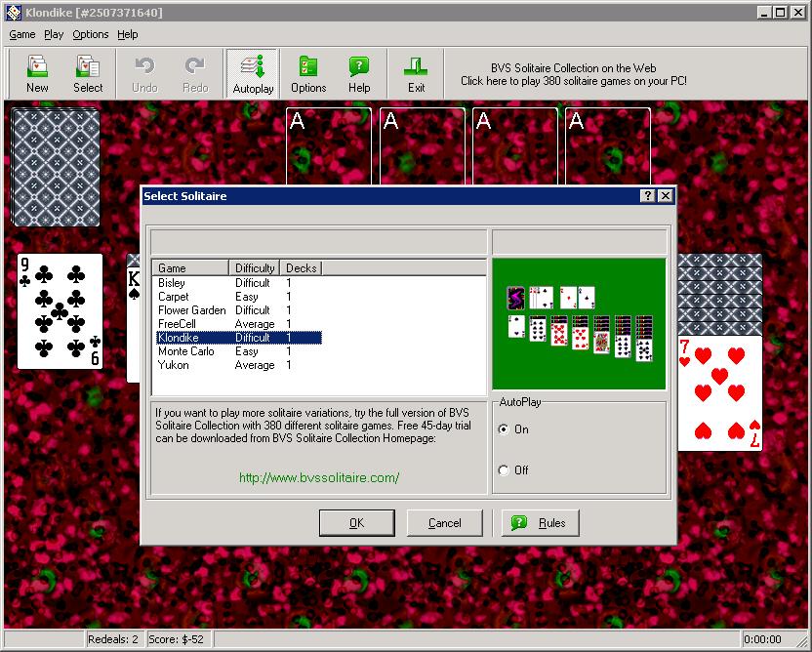Sort list by Game column header

pos(190,268)
